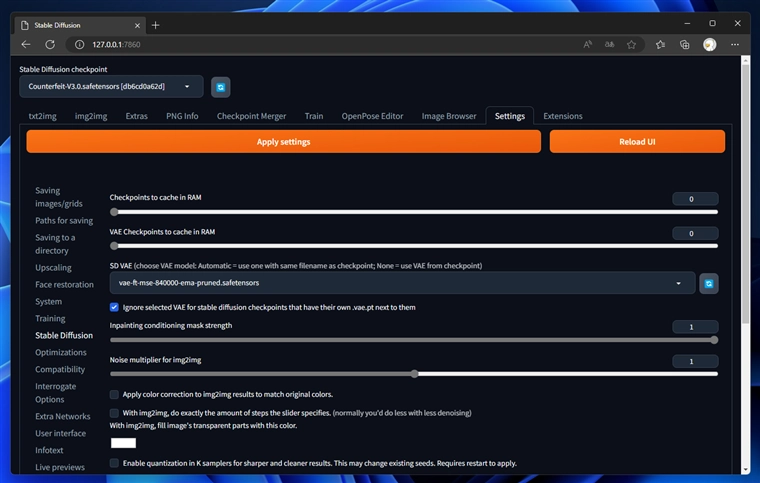
Task: Open Read aloud in address bar
Action: (x=587, y=45)
